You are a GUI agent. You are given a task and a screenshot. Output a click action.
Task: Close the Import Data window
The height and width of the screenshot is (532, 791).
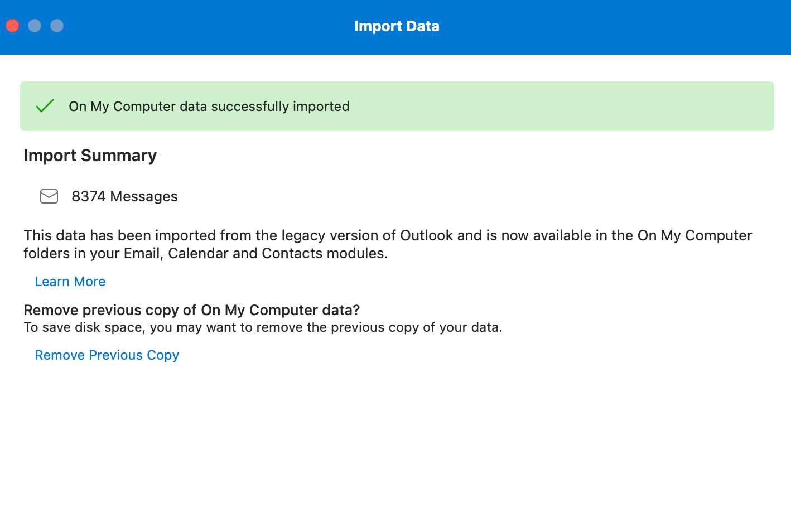12,26
